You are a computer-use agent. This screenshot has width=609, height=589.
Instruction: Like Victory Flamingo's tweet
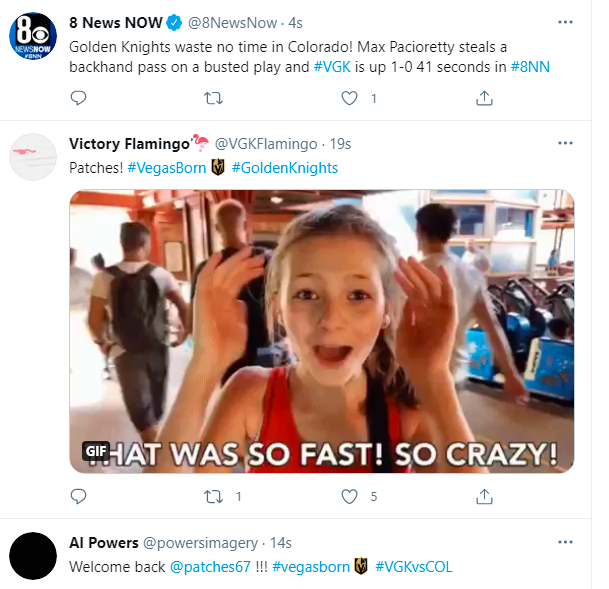point(349,496)
